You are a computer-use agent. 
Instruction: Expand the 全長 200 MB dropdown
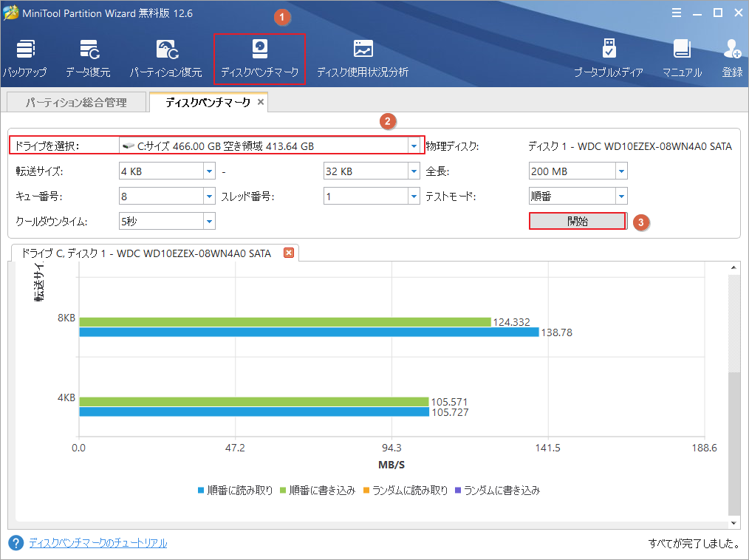pos(621,171)
